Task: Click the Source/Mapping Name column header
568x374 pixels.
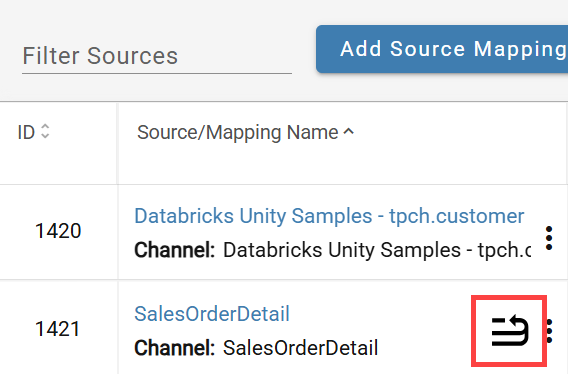Action: pyautogui.click(x=238, y=132)
